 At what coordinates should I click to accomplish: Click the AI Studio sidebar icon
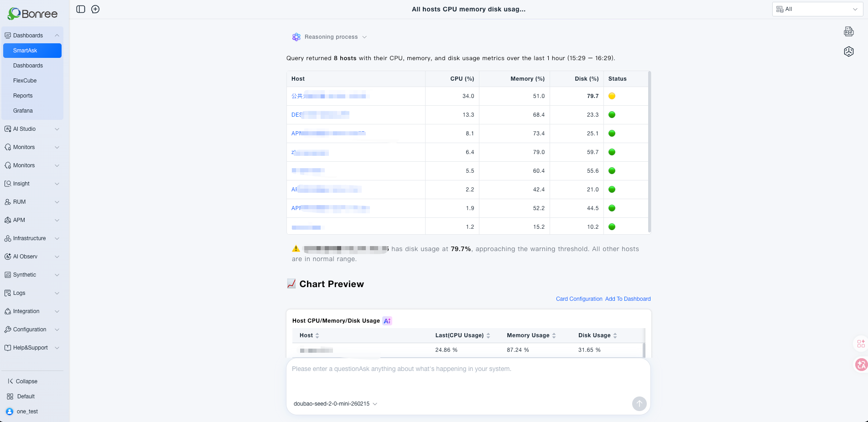[8, 129]
